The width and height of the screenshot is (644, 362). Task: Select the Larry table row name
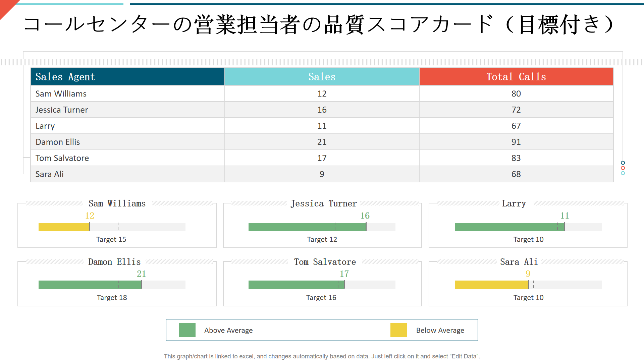[45, 126]
